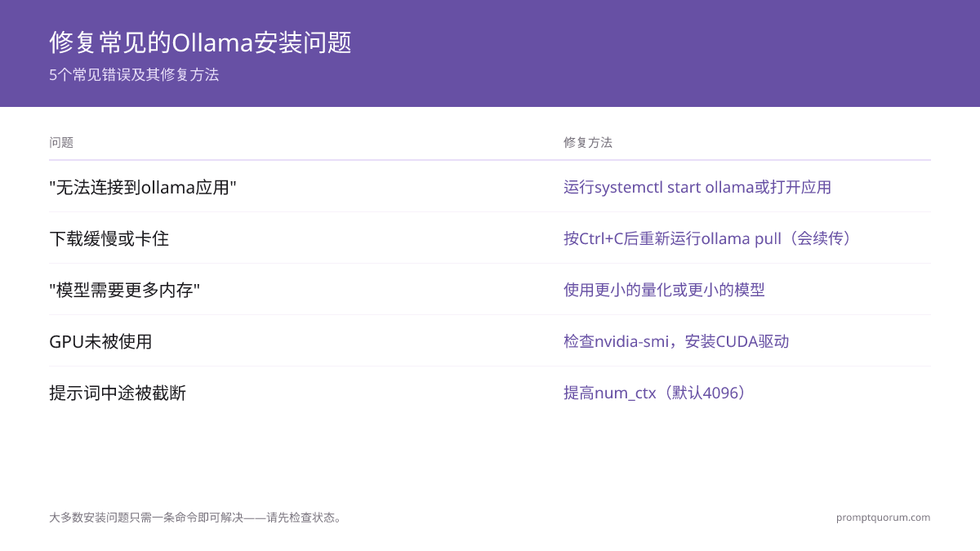Select the problem "提示词中途被截断"
This screenshot has width=980, height=551.
click(x=118, y=393)
